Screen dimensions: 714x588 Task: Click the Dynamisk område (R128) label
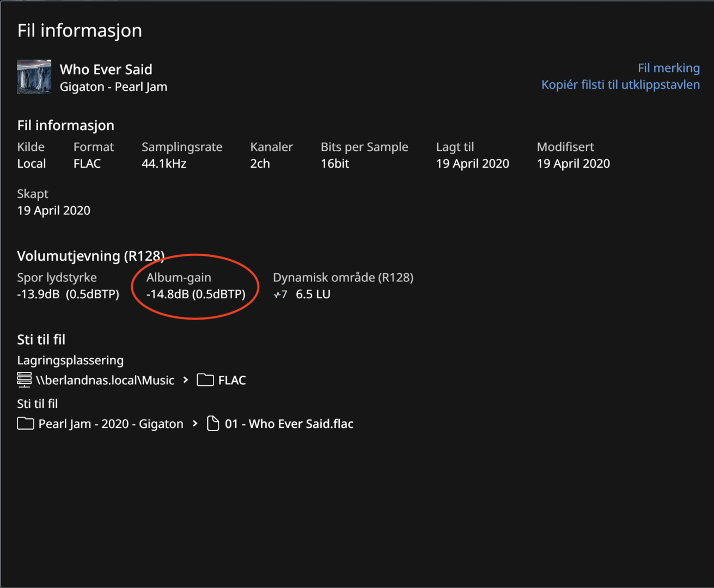click(x=343, y=277)
